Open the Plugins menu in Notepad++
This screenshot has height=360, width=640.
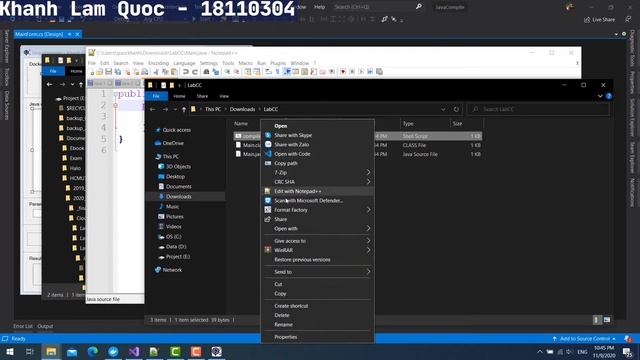[x=278, y=63]
